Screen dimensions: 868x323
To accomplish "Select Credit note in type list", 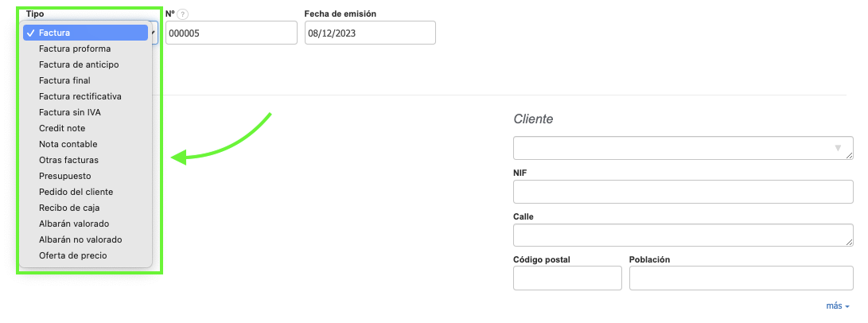I will tap(62, 128).
